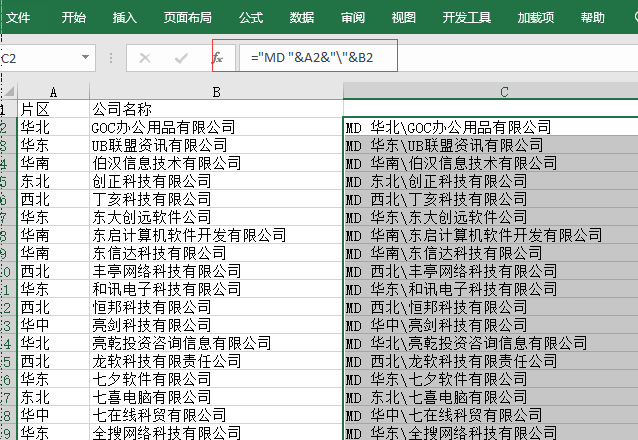Viewport: 638px width, 440px height.
Task: Select the 视图 ribbon tab
Action: (x=404, y=18)
